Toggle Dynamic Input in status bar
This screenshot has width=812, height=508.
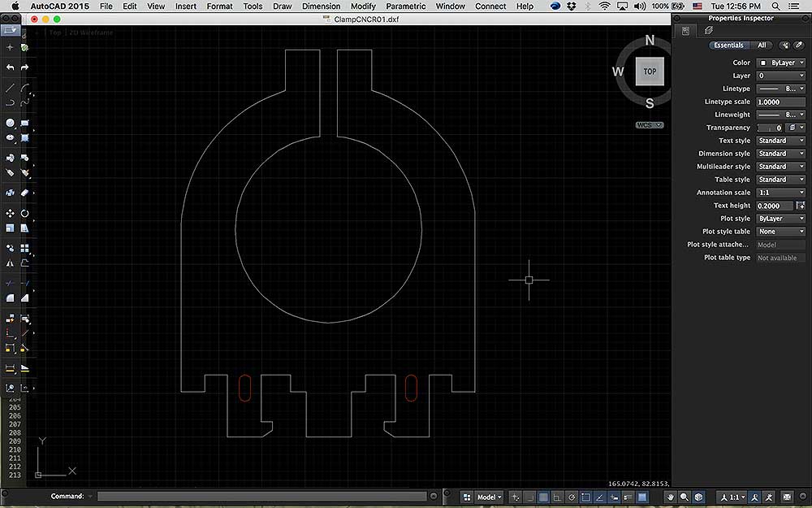coord(614,497)
